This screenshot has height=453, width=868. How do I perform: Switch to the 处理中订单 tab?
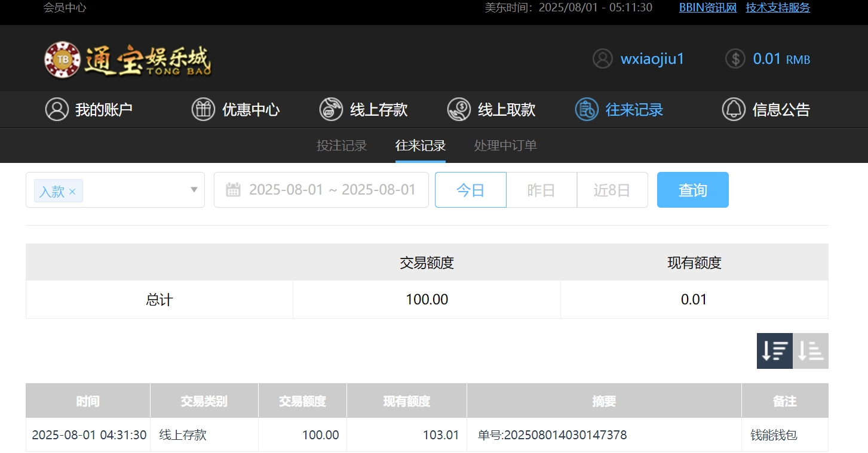click(505, 146)
